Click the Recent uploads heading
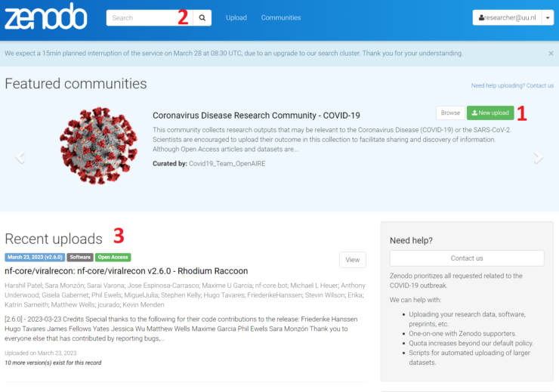 point(54,239)
